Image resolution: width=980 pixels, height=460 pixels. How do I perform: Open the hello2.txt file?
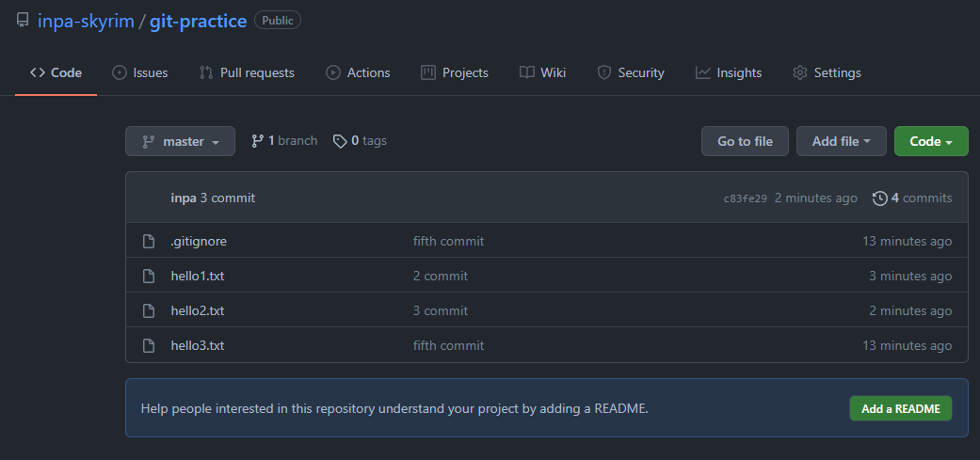point(198,310)
